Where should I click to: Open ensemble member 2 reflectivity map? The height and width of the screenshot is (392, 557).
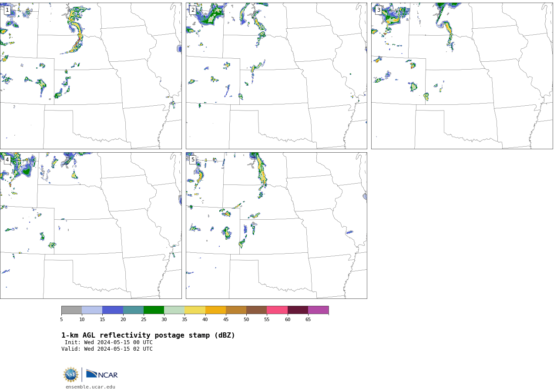(x=276, y=76)
